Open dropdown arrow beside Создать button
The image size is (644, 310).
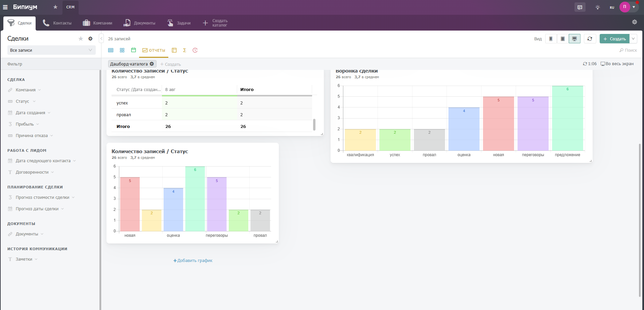[633, 39]
